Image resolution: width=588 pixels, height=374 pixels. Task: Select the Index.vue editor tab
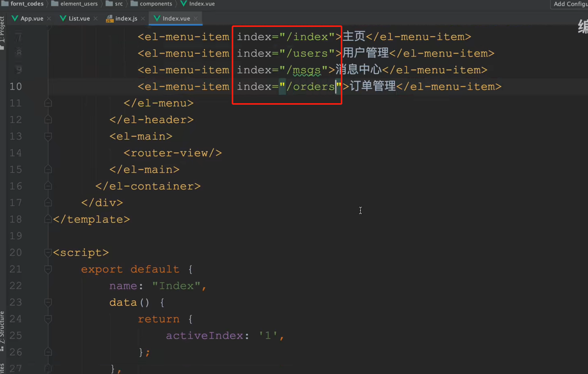click(176, 18)
